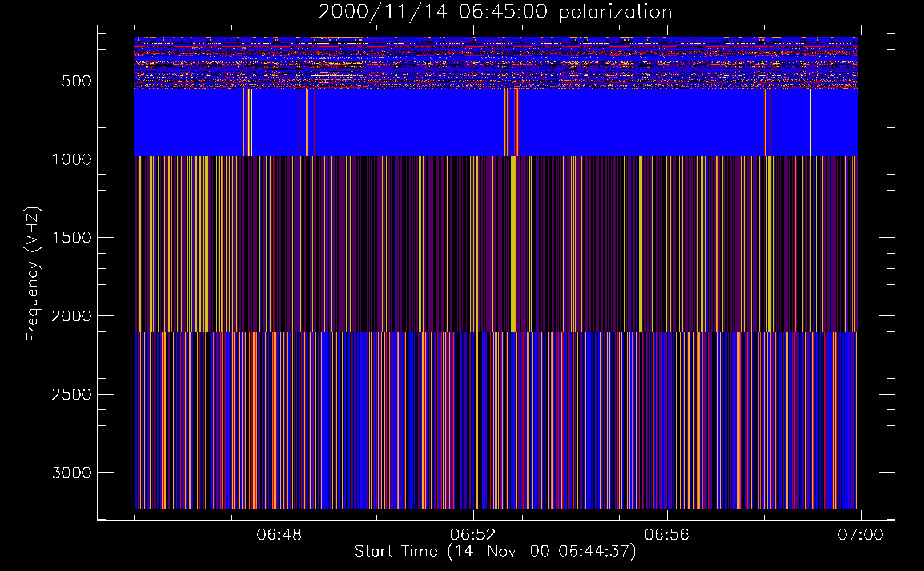The height and width of the screenshot is (571, 924).
Task: Click the plot title '2000/11/14 06:45:00 polarization'
Action: pyautogui.click(x=495, y=11)
